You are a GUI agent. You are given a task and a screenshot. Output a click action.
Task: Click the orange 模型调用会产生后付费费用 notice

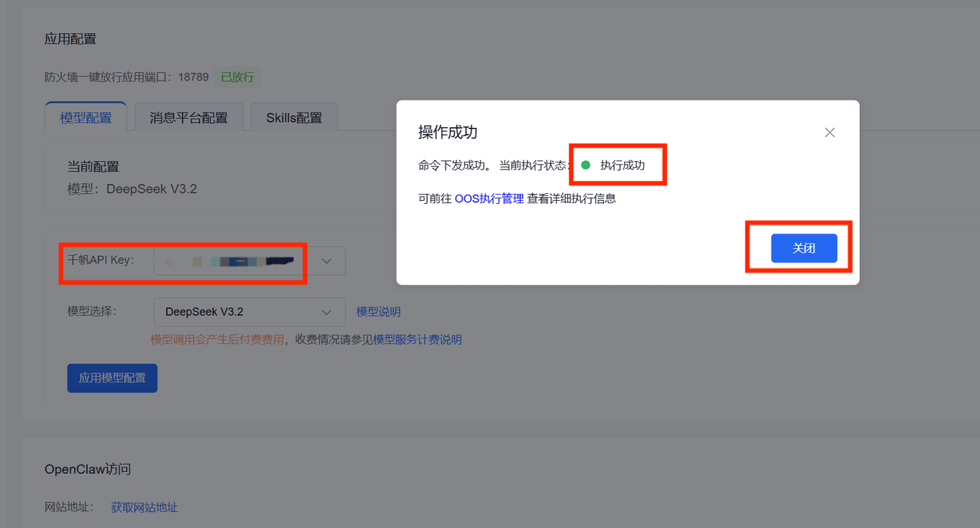[217, 339]
